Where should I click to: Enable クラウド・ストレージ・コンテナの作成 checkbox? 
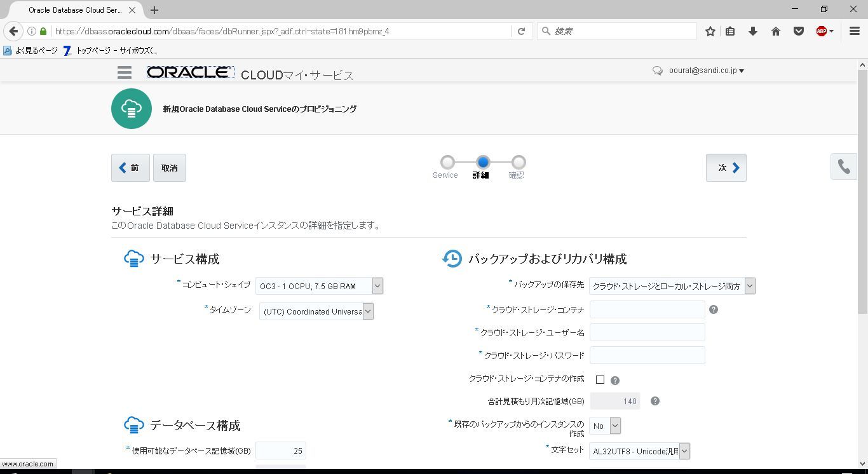[x=600, y=379]
